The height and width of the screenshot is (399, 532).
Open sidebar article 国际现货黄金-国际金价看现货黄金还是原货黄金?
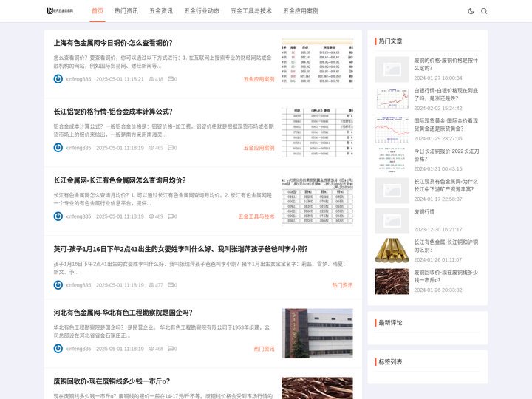446,125
